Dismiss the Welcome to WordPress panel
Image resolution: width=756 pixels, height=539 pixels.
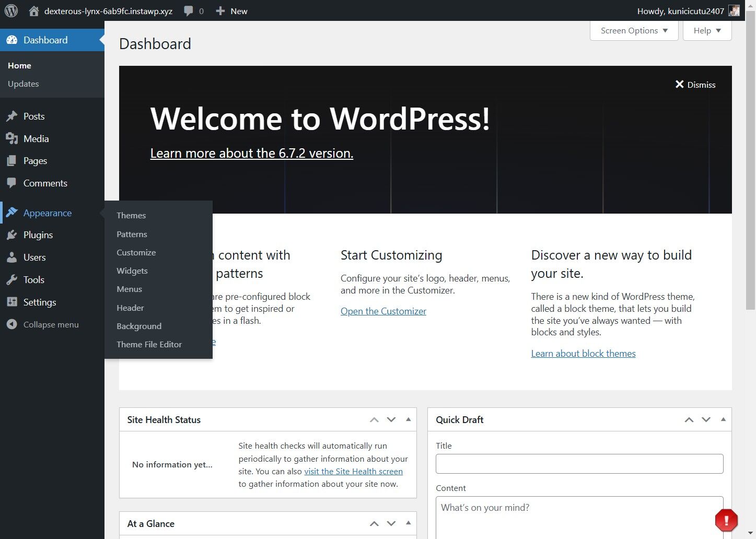[695, 85]
